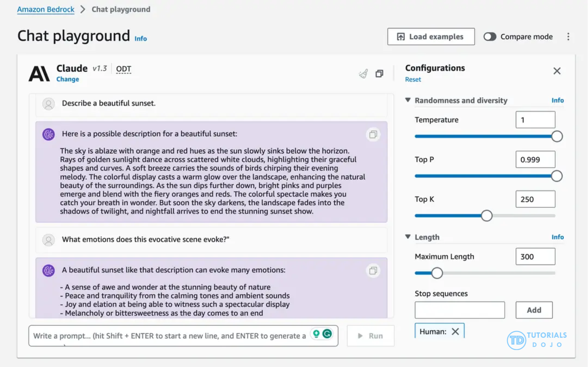This screenshot has width=588, height=367.
Task: Click the Temperature slider handle
Action: coord(557,137)
